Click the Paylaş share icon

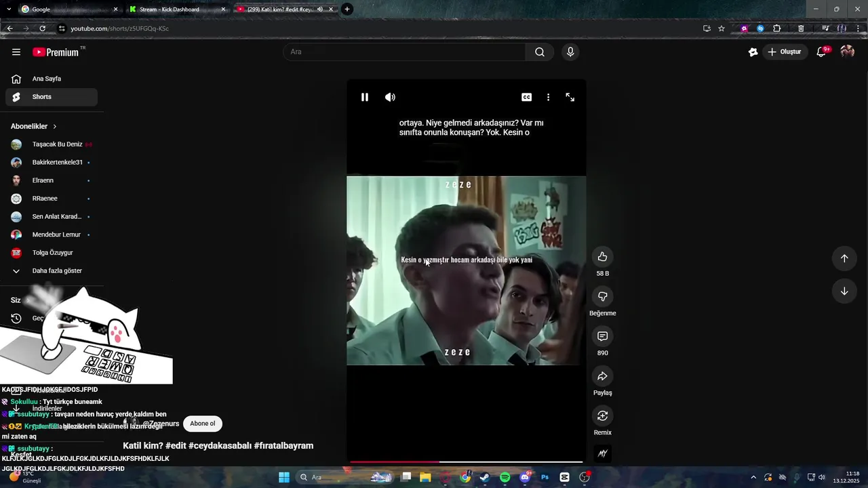coord(602,376)
